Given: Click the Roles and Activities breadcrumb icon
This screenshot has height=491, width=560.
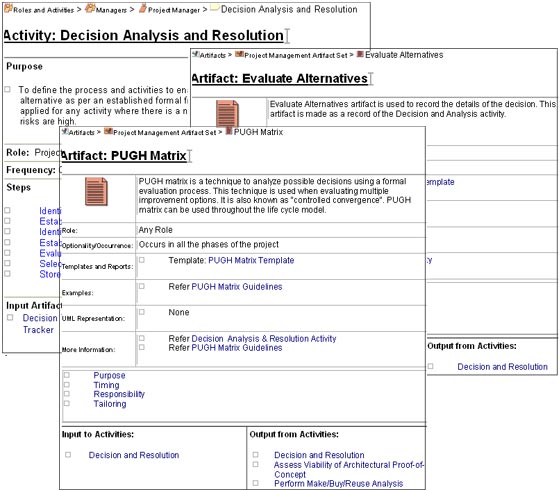Looking at the screenshot, I should coord(8,9).
